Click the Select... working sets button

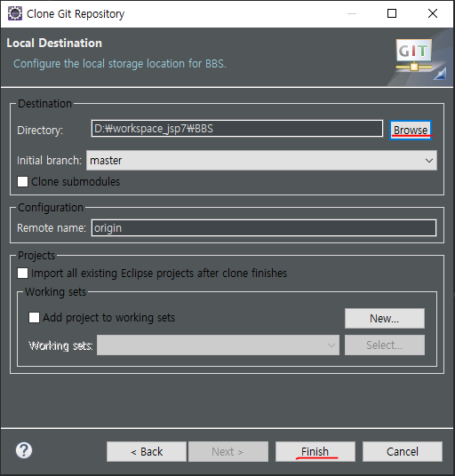[385, 345]
